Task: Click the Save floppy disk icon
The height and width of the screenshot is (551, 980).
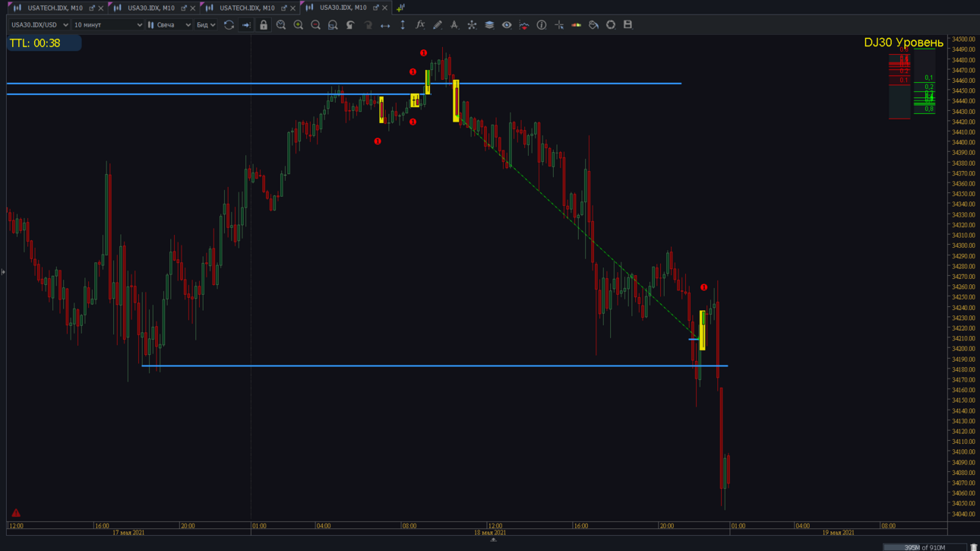Action: 628,25
